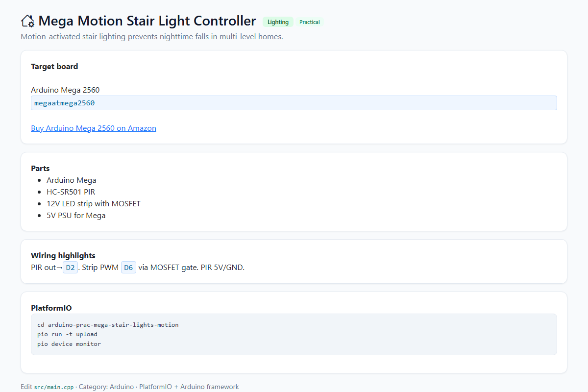This screenshot has width=588, height=392.
Task: Click the megaatmega2560 board ID field
Action: (294, 103)
